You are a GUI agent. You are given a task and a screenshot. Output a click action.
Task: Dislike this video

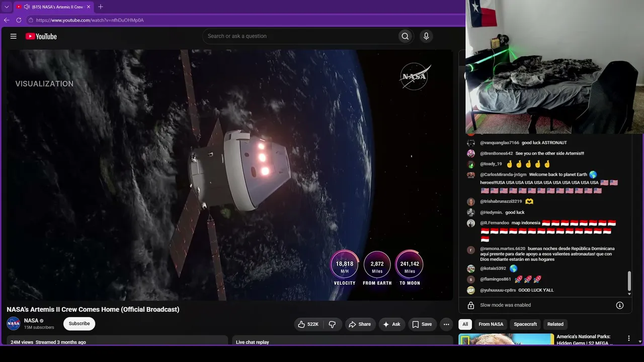pyautogui.click(x=332, y=324)
